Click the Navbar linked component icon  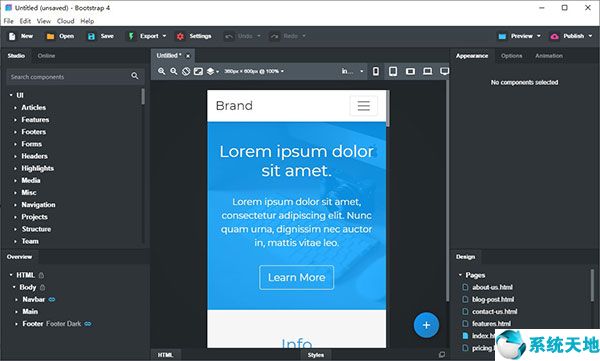(x=52, y=299)
